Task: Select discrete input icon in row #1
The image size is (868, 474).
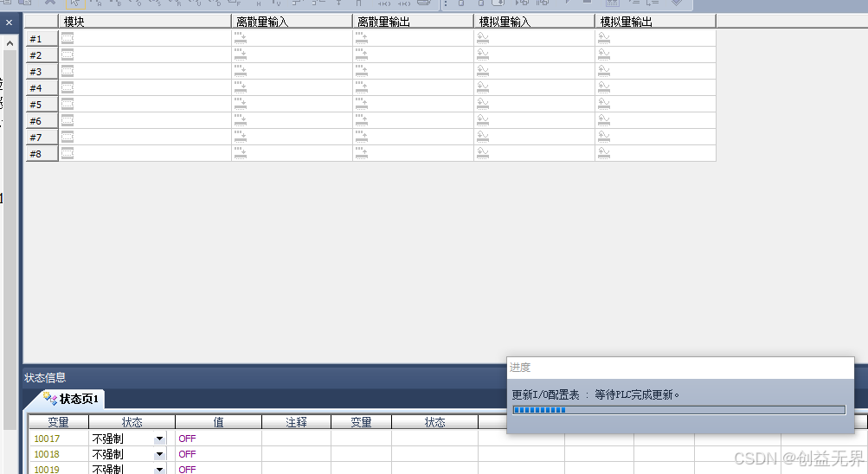Action: (241, 38)
